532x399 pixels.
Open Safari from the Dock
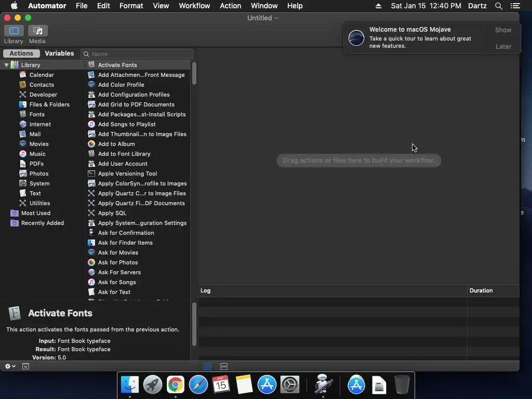point(198,385)
